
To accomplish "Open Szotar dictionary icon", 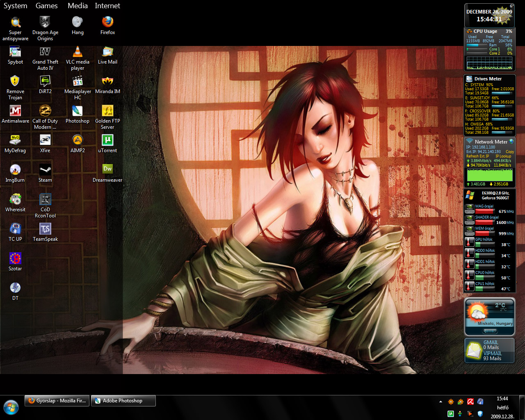I will [15, 262].
